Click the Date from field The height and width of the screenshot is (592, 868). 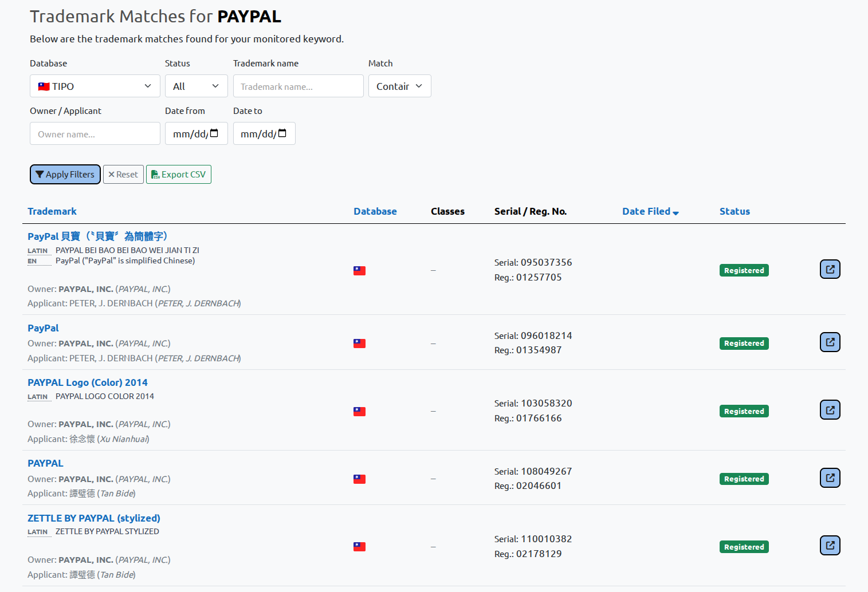point(196,133)
